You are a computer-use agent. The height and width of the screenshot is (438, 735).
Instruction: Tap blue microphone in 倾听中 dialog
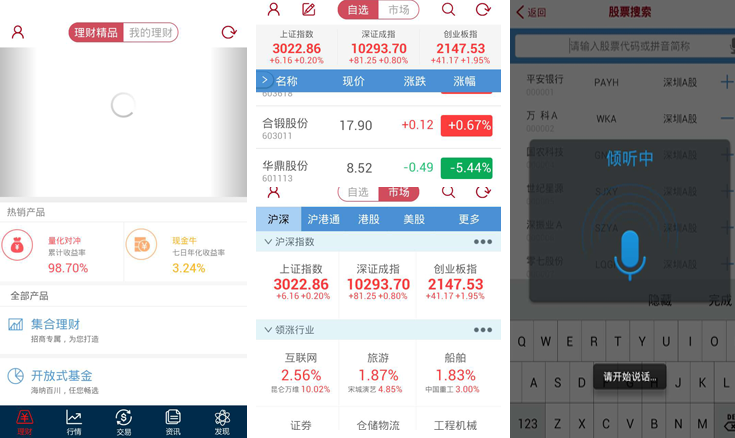(630, 255)
